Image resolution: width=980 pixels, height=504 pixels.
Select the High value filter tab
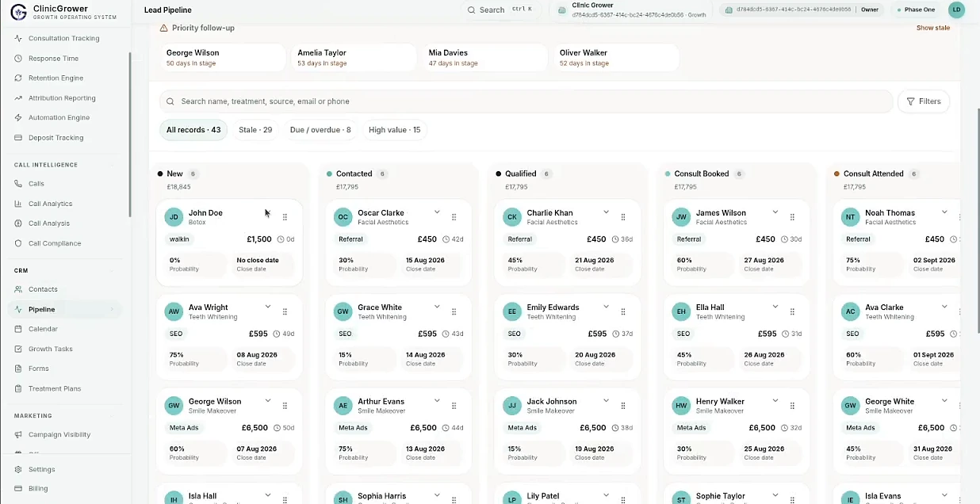pyautogui.click(x=395, y=130)
